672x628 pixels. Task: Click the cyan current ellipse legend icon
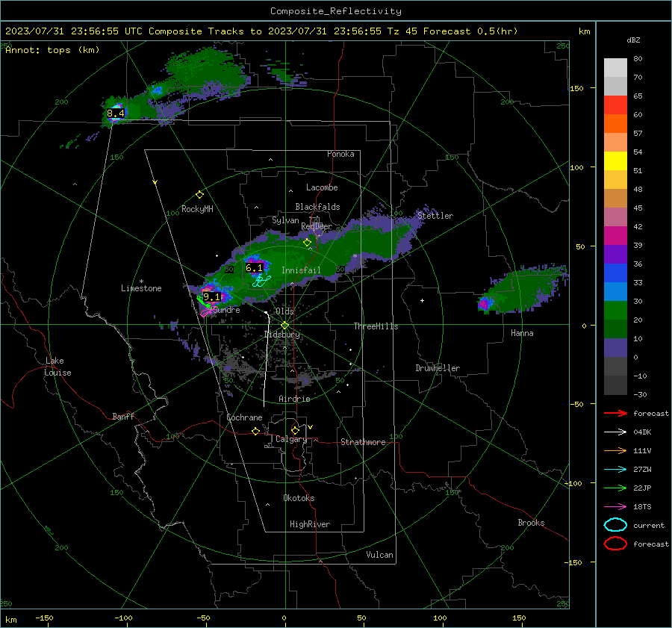(615, 525)
